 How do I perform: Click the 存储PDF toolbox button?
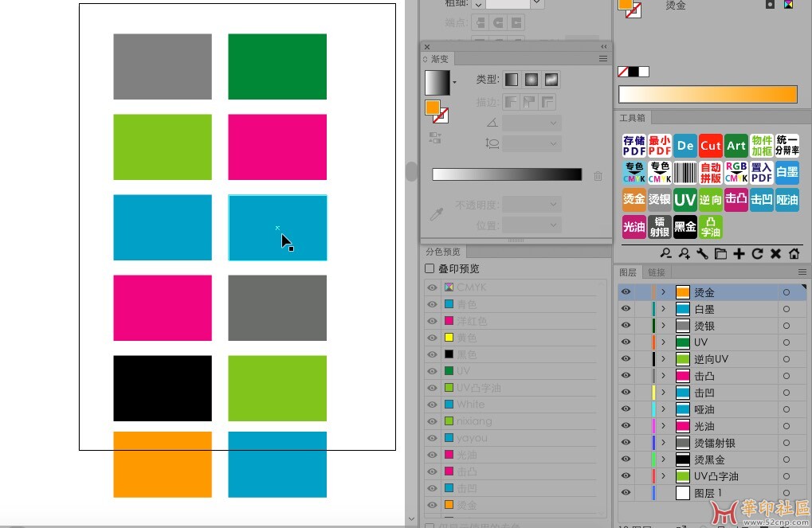(634, 145)
